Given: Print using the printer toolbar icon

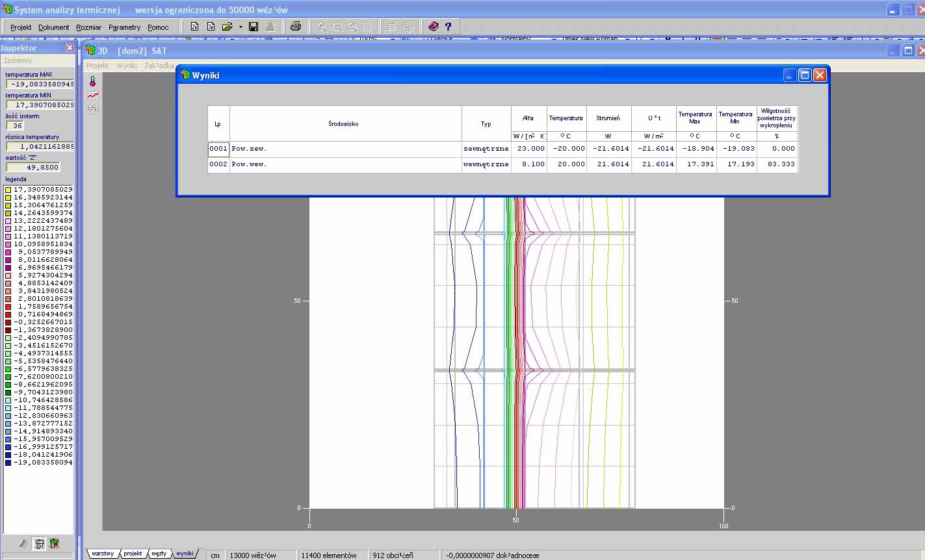Looking at the screenshot, I should tap(296, 27).
